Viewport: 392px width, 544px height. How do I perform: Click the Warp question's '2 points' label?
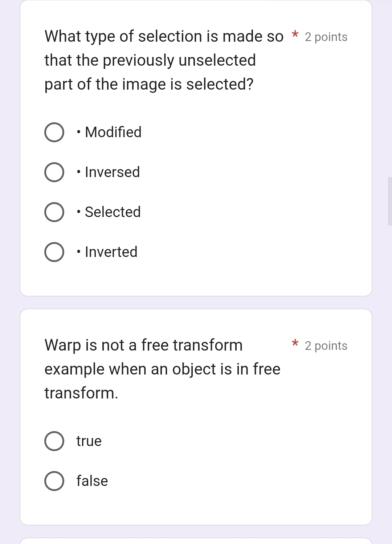click(326, 346)
